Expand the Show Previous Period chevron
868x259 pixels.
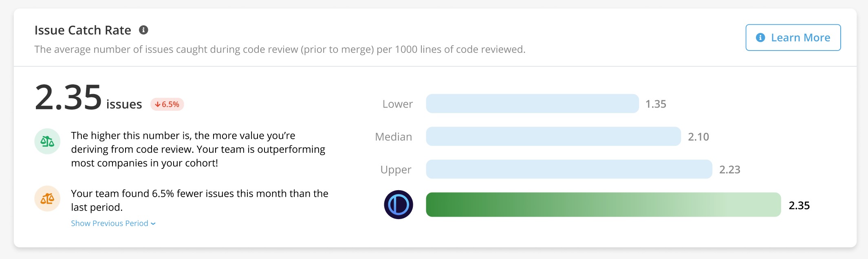click(x=153, y=224)
